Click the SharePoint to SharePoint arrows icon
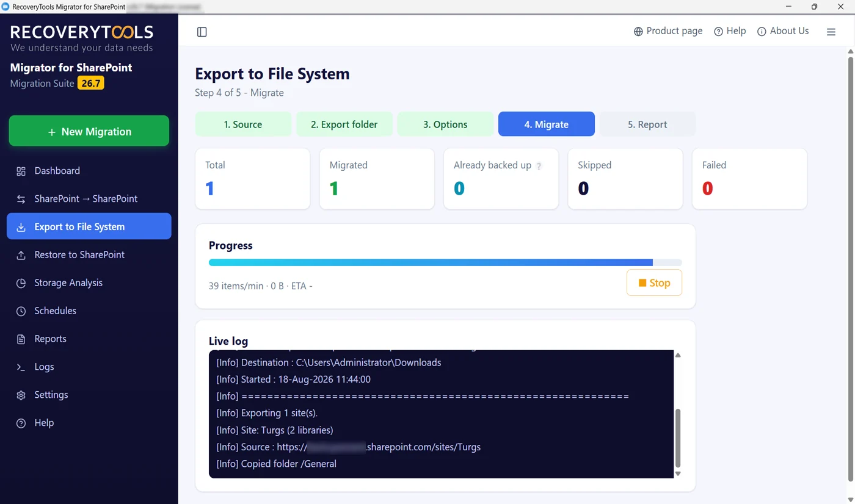The height and width of the screenshot is (504, 855). [21, 200]
